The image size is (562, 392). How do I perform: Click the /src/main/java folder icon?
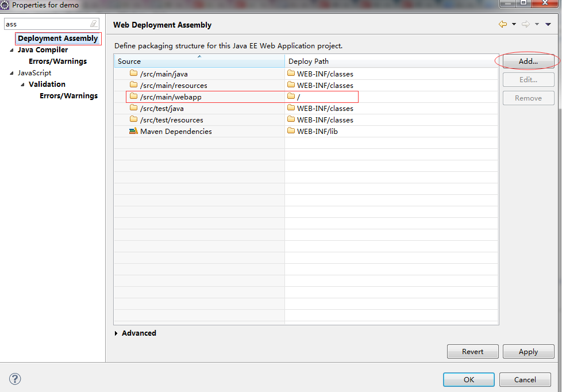tap(134, 73)
